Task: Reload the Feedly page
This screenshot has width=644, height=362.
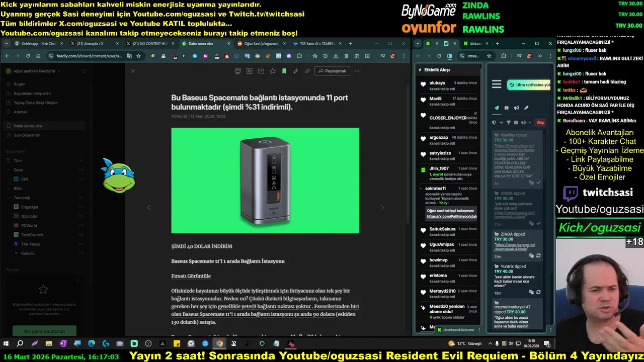Action: point(28,56)
